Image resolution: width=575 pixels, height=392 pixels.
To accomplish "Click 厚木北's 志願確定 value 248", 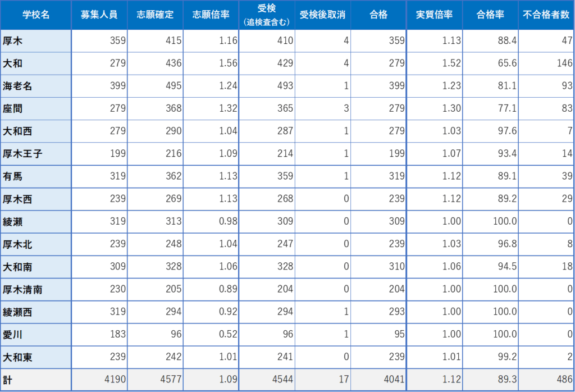I will pos(174,244).
